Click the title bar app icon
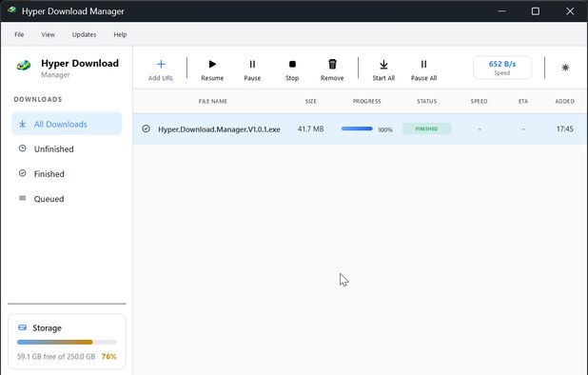The height and width of the screenshot is (375, 588). [11, 10]
